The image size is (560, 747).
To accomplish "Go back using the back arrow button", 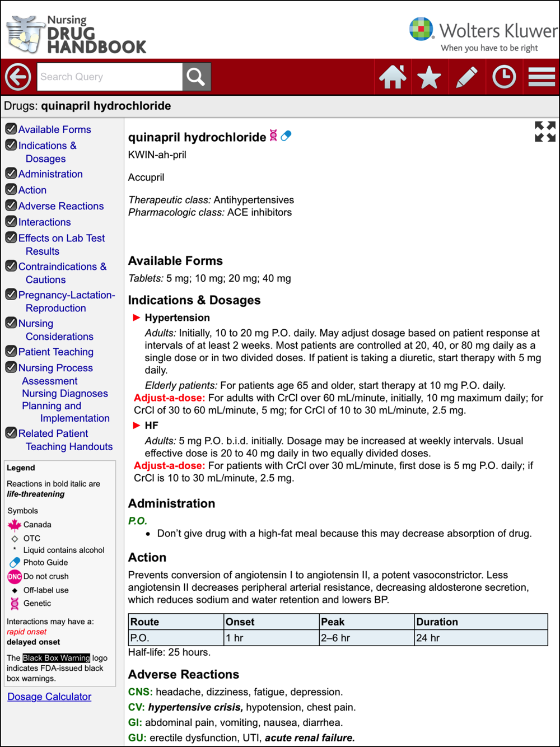I will [18, 77].
